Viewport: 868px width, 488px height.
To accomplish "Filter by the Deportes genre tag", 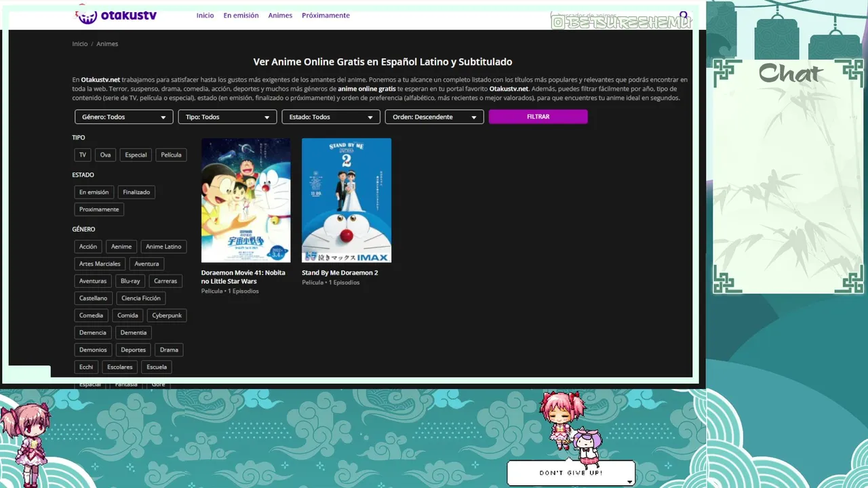I will [x=133, y=350].
